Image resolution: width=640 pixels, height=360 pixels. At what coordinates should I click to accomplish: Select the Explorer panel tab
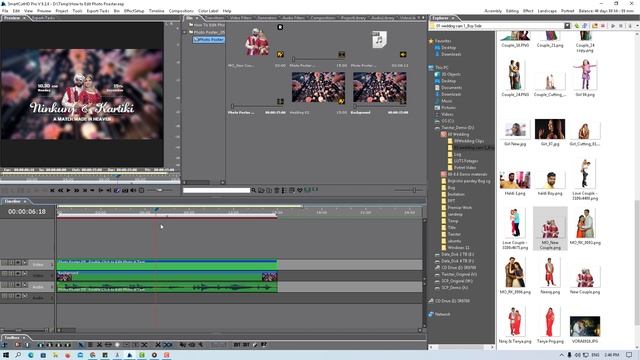[440, 18]
